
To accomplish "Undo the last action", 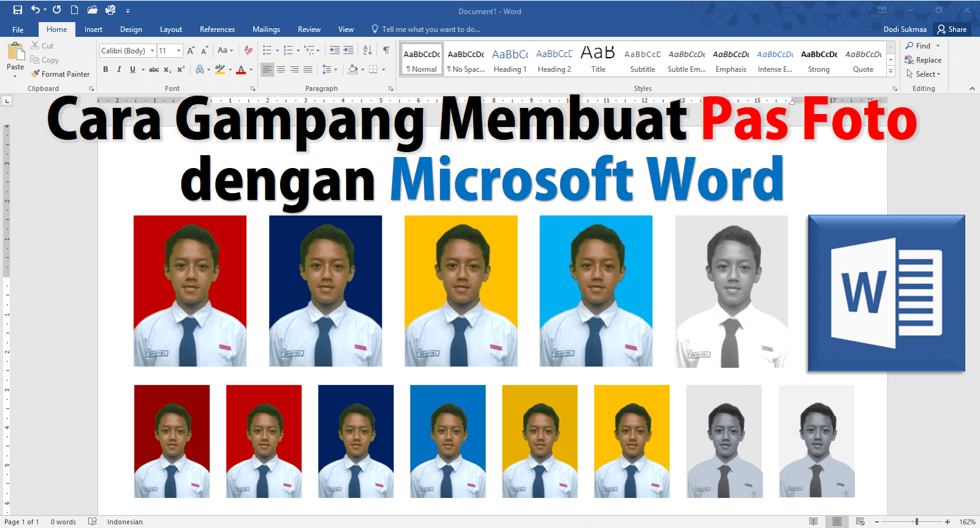I will [36, 10].
